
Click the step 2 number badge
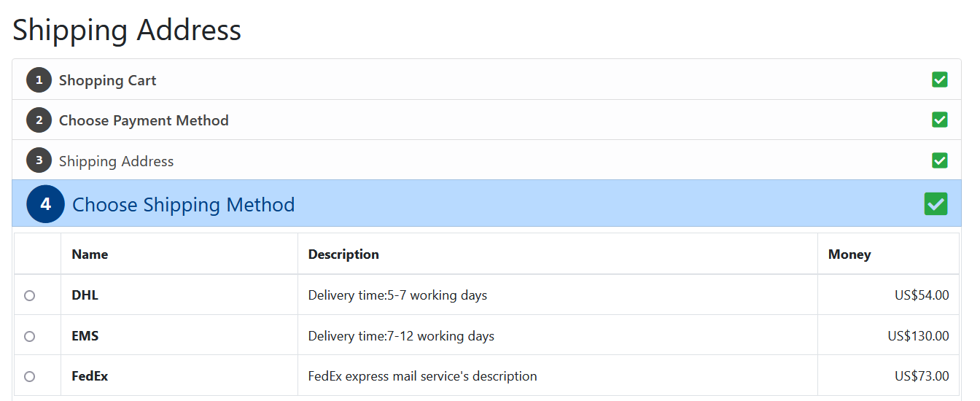(x=39, y=120)
